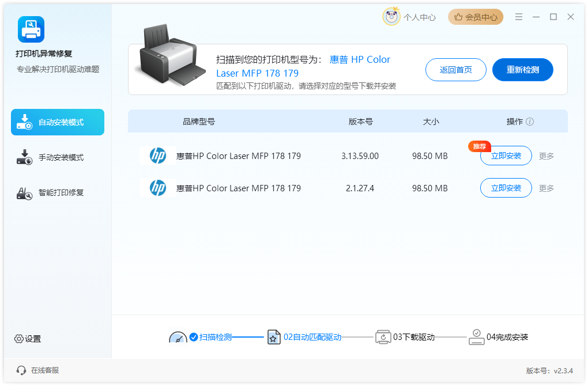
Task: Click the 扫描检测 step label
Action: point(216,337)
